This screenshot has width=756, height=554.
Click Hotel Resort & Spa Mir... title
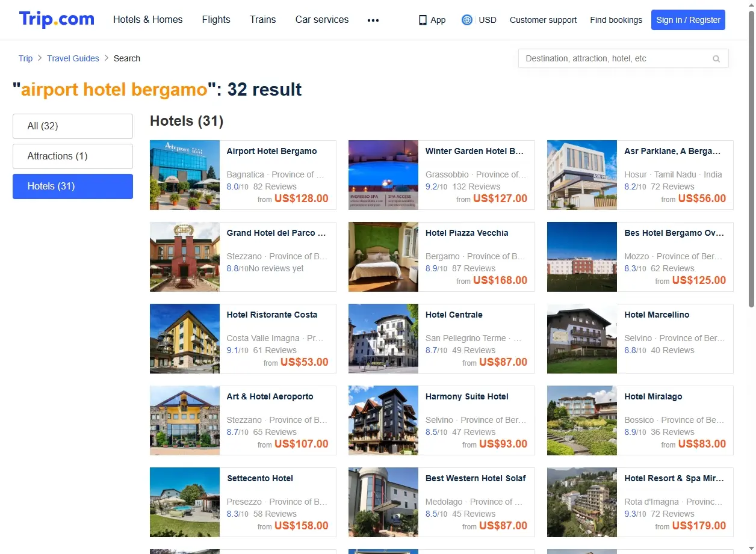tap(674, 478)
